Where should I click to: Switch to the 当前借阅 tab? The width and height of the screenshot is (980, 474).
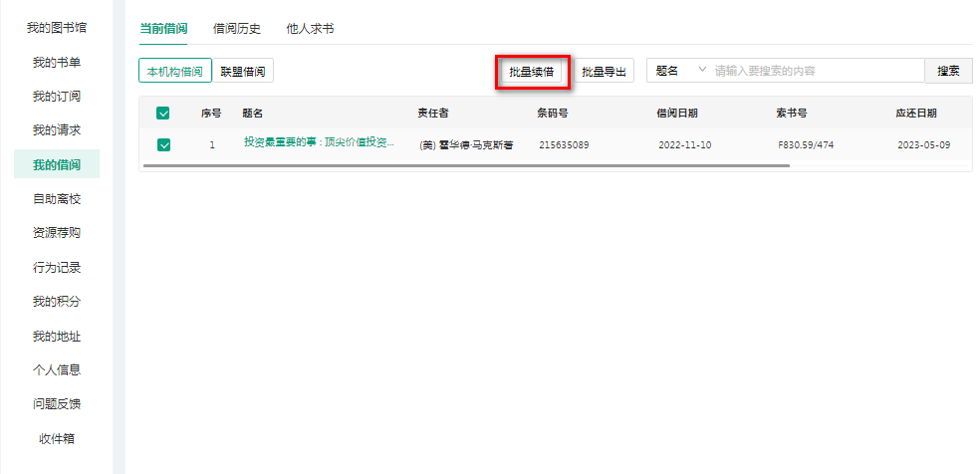(x=163, y=29)
